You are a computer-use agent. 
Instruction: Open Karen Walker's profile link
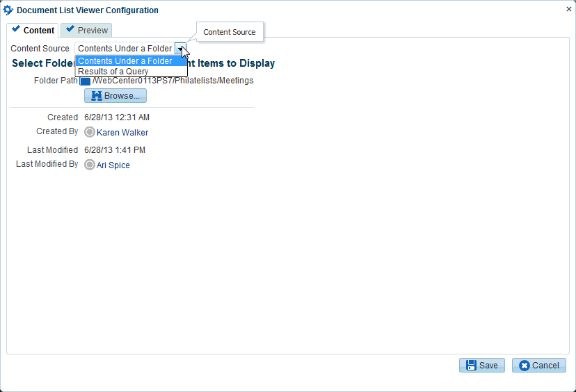point(122,133)
